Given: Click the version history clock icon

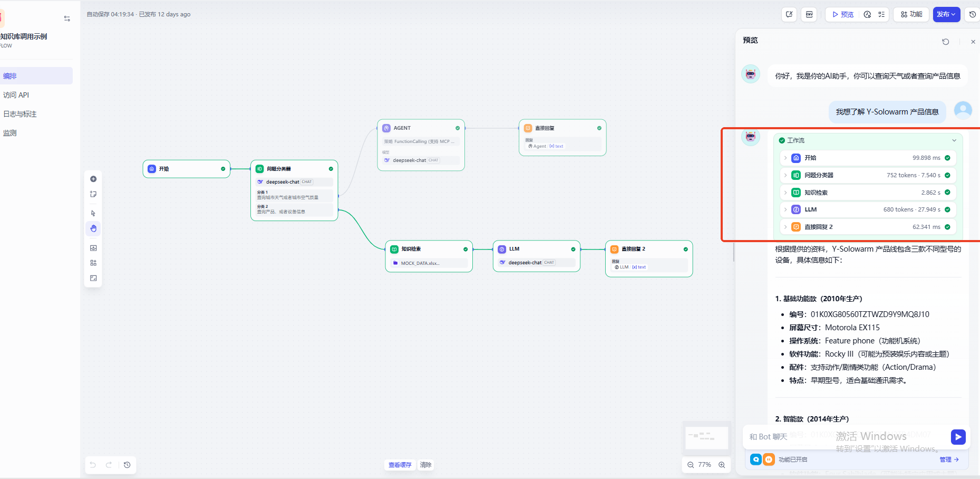Looking at the screenshot, I should pyautogui.click(x=972, y=14).
